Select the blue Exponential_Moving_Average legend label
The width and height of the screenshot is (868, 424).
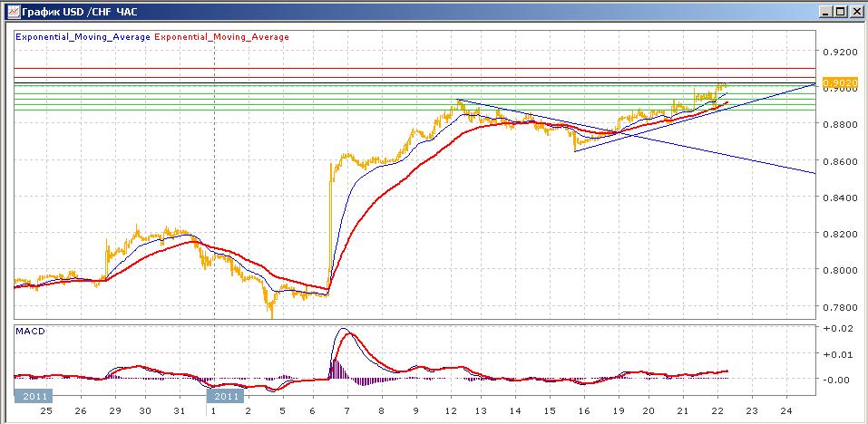(83, 36)
